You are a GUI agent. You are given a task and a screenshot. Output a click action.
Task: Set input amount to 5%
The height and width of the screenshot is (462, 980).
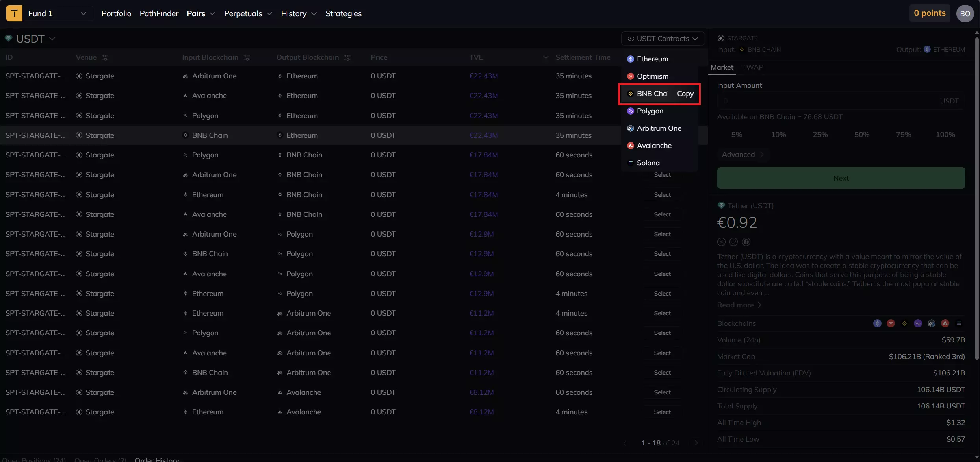click(737, 135)
